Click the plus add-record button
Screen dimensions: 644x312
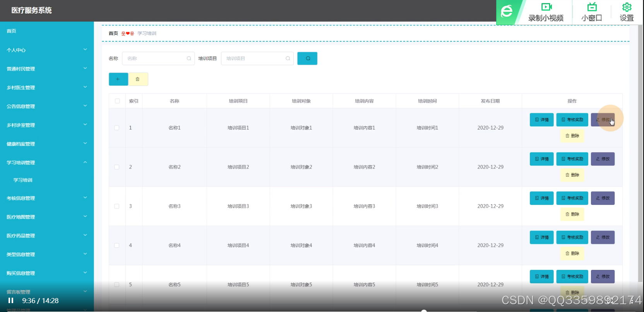(118, 79)
